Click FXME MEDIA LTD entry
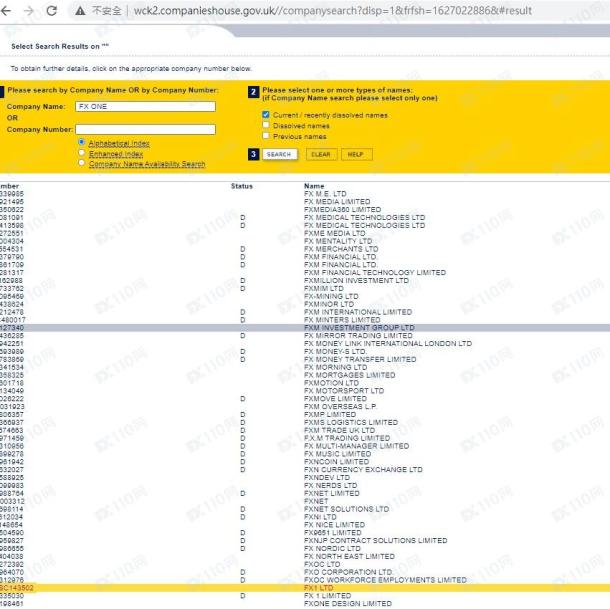 [335, 233]
